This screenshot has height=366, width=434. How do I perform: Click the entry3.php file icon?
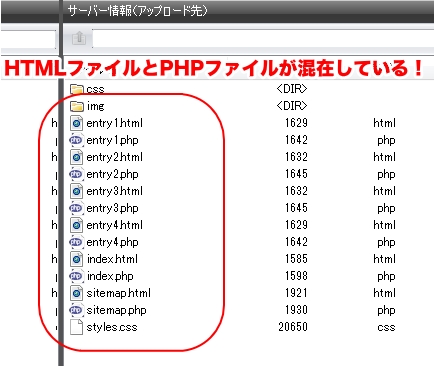pyautogui.click(x=76, y=208)
